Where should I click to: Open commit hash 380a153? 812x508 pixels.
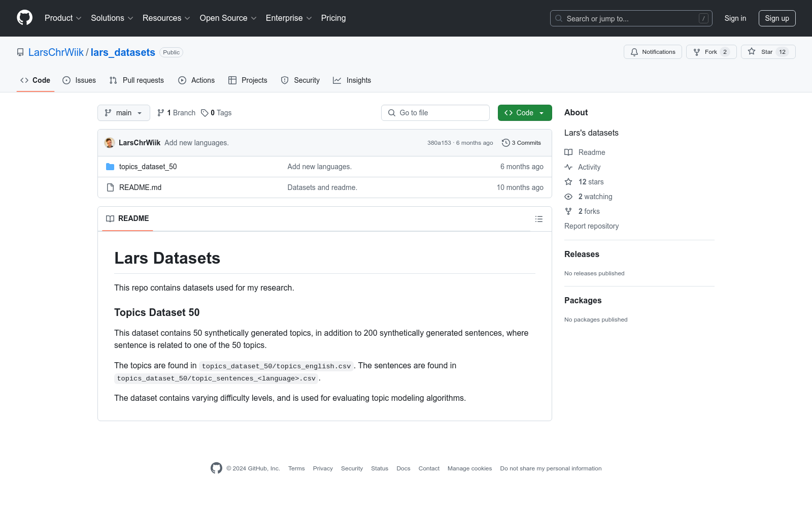coord(439,143)
